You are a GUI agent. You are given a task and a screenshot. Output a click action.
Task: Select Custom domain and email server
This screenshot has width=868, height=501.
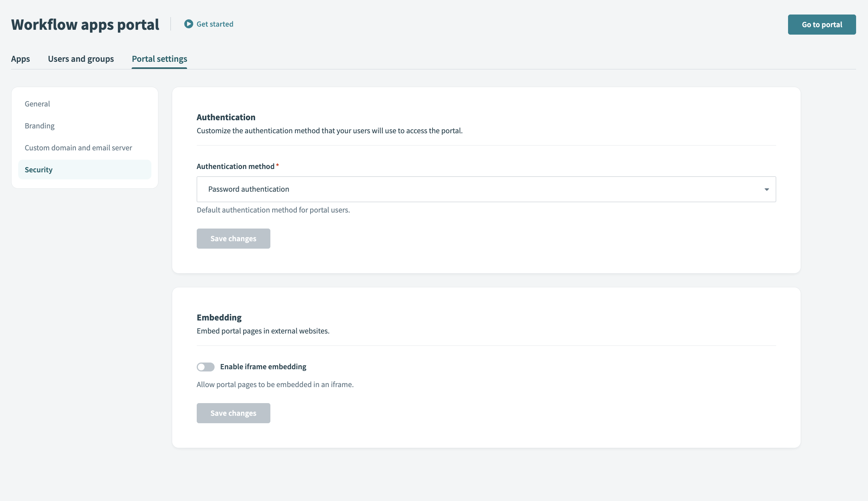(x=78, y=148)
